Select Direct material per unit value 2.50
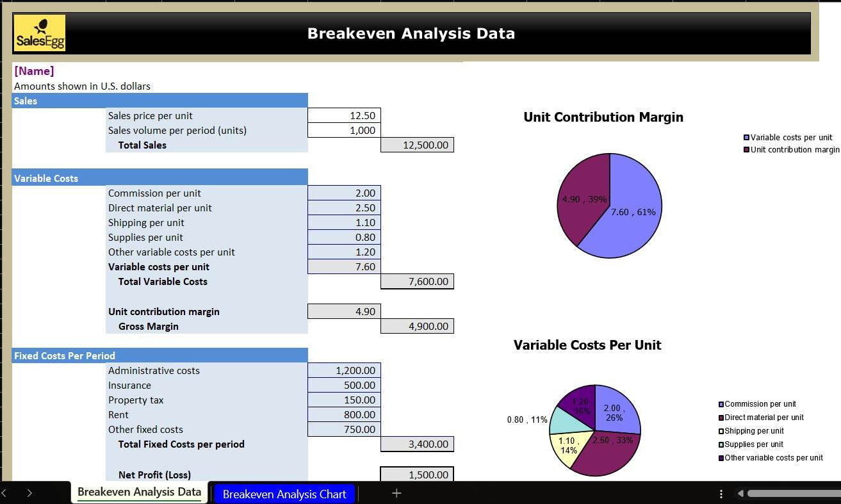The height and width of the screenshot is (504, 841). point(344,207)
